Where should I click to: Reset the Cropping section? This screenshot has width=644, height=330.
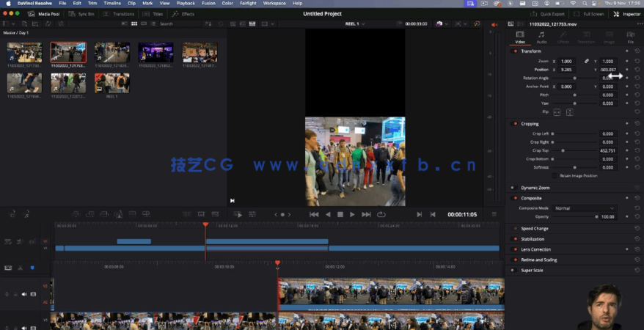[637, 123]
